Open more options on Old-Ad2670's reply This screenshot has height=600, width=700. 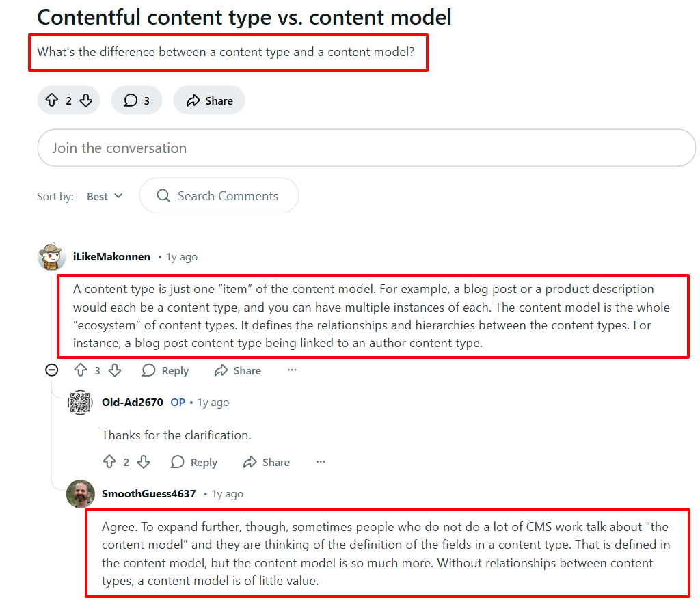[x=321, y=462]
